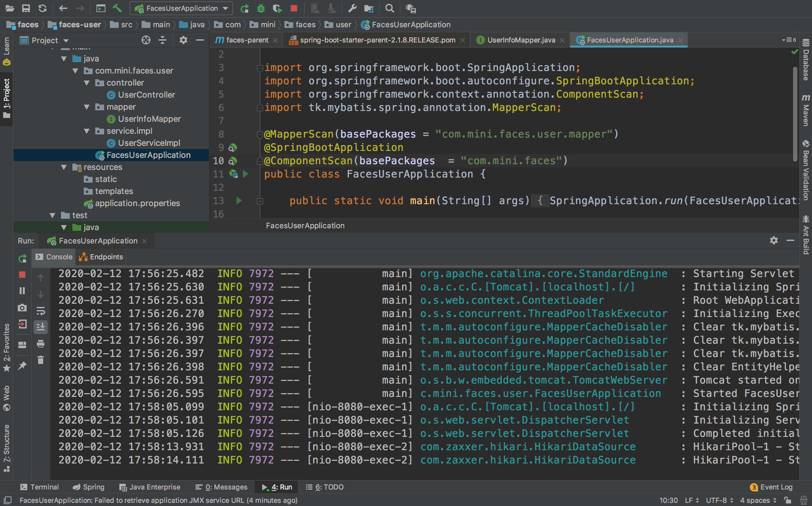Expand java under the test folder
Screen dimensions: 812x506
[64, 227]
